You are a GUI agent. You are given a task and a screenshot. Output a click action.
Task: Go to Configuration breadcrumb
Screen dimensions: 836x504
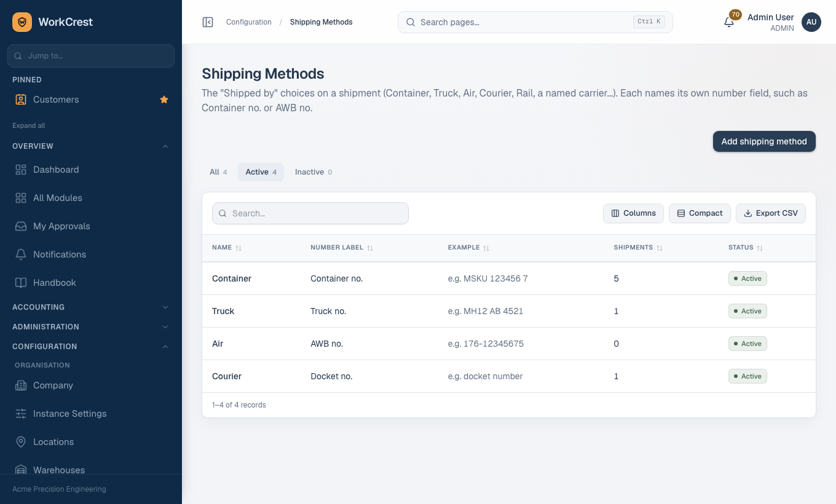pos(249,22)
